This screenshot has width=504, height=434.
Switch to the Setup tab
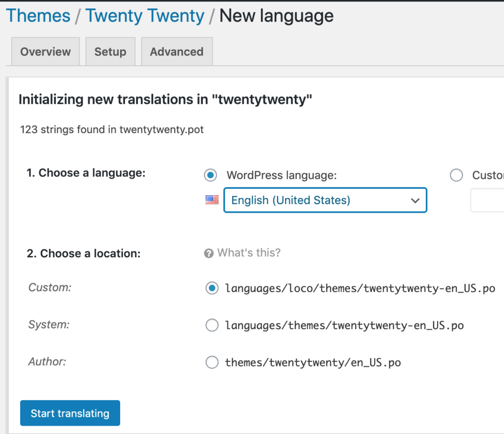[110, 52]
